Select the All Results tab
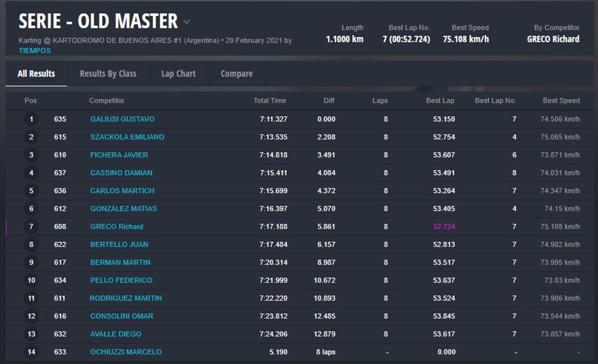598x364 pixels. point(37,74)
